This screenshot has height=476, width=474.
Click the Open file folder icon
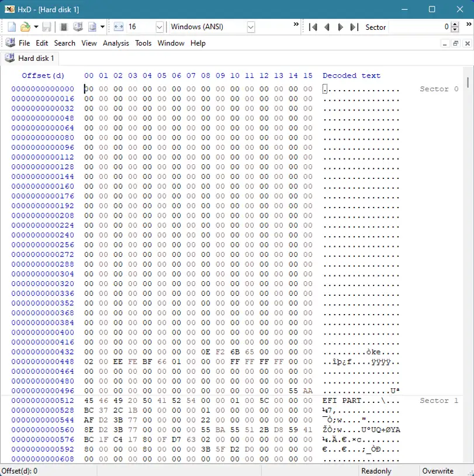tap(25, 27)
